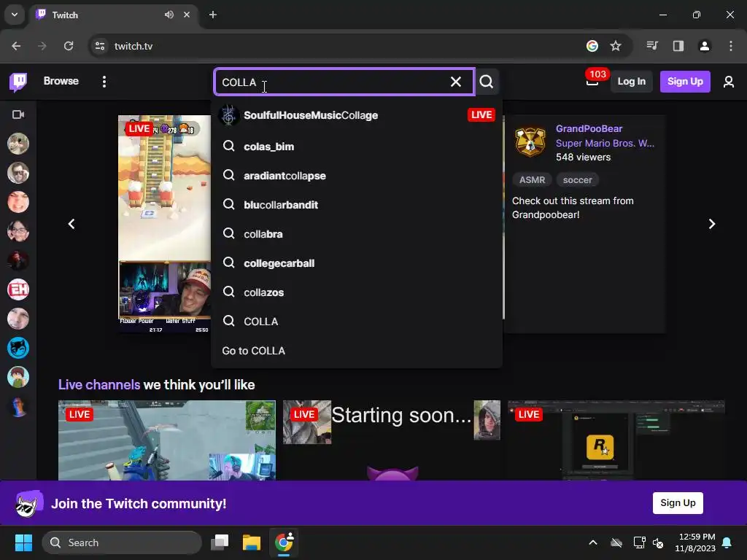747x560 pixels.
Task: Select the blucollarbandit suggestion
Action: click(x=357, y=205)
